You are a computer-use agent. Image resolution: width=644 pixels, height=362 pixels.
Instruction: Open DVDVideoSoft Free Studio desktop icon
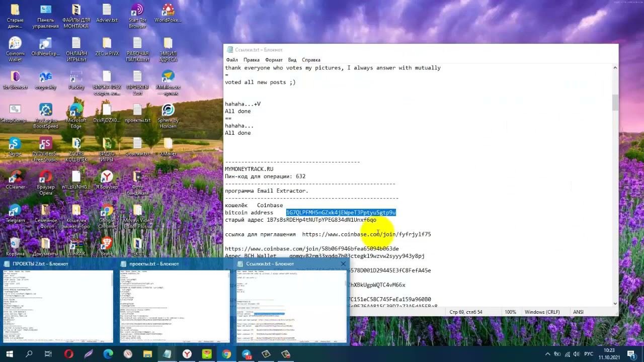[x=46, y=149]
